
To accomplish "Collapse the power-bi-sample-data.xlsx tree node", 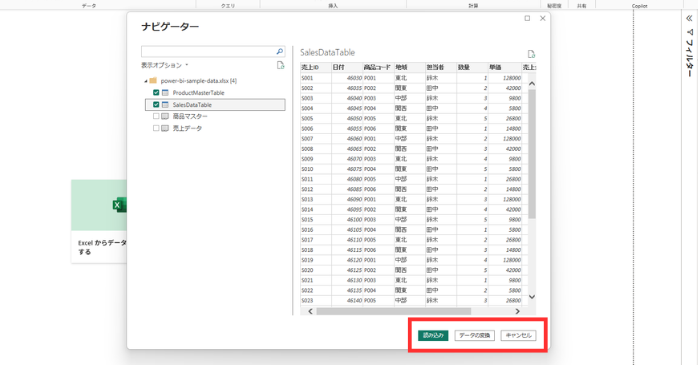I will click(146, 81).
